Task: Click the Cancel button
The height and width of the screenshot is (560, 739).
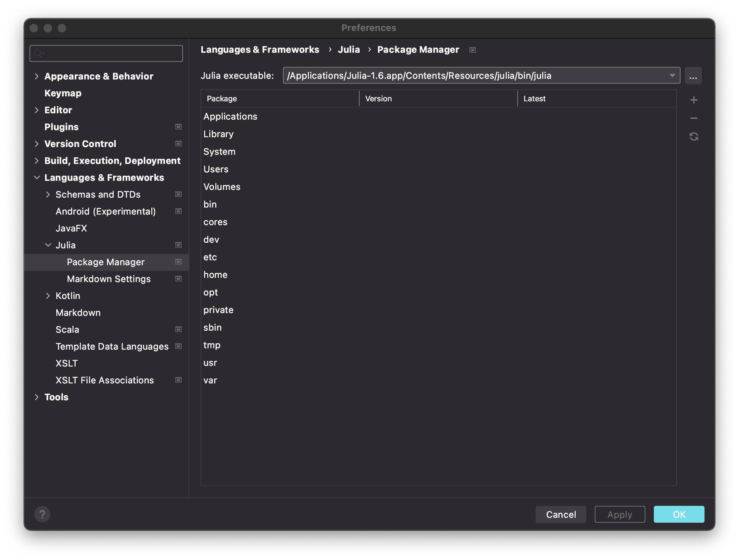Action: 561,514
